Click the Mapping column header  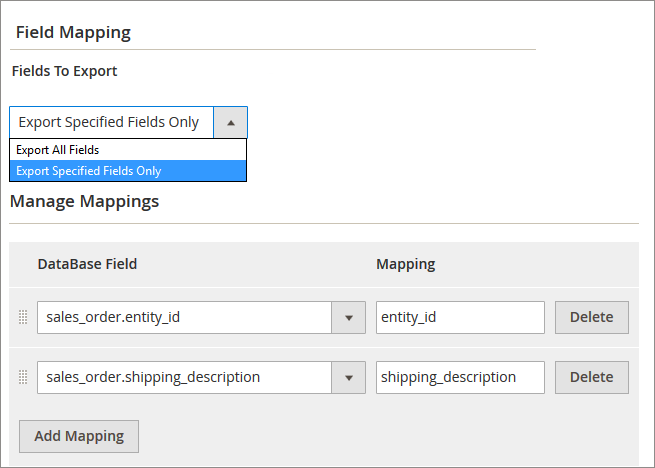coord(405,264)
